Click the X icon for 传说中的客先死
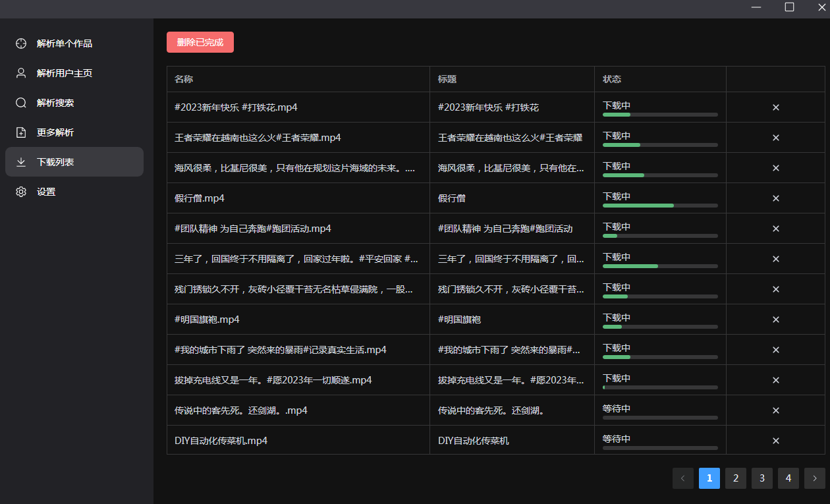The image size is (830, 504). (776, 410)
